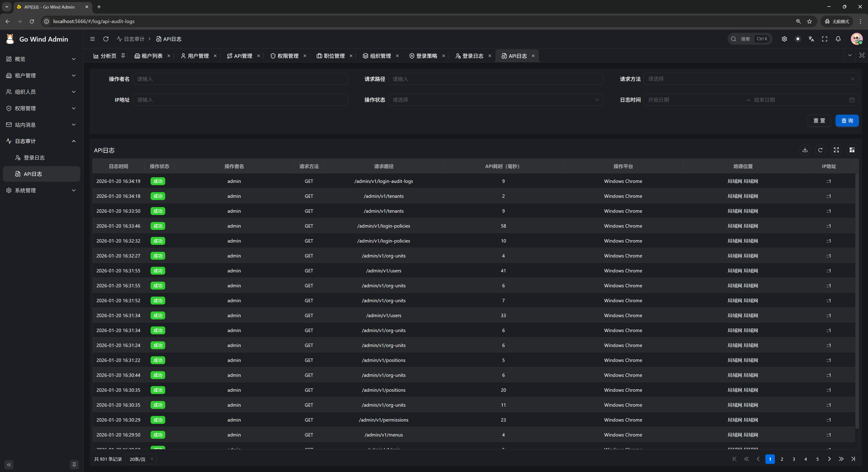Screen dimensions: 868x472
Task: Unpin the 分析页 tab pin icon
Action: click(x=123, y=56)
